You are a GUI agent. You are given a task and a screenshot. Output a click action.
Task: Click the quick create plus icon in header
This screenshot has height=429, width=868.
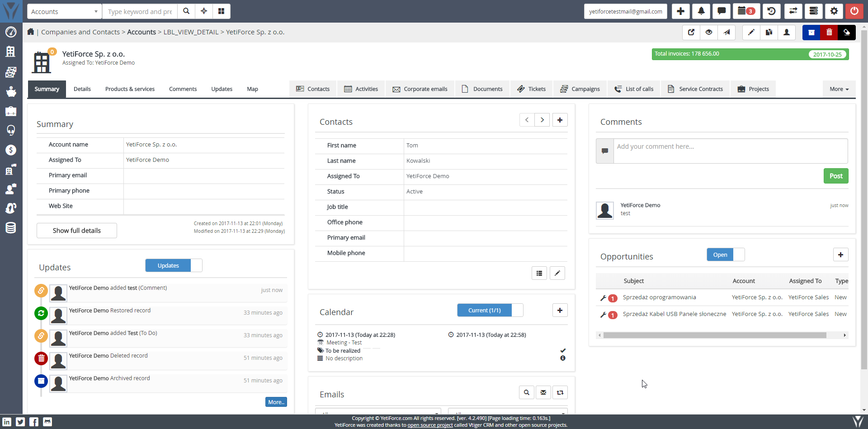(680, 11)
